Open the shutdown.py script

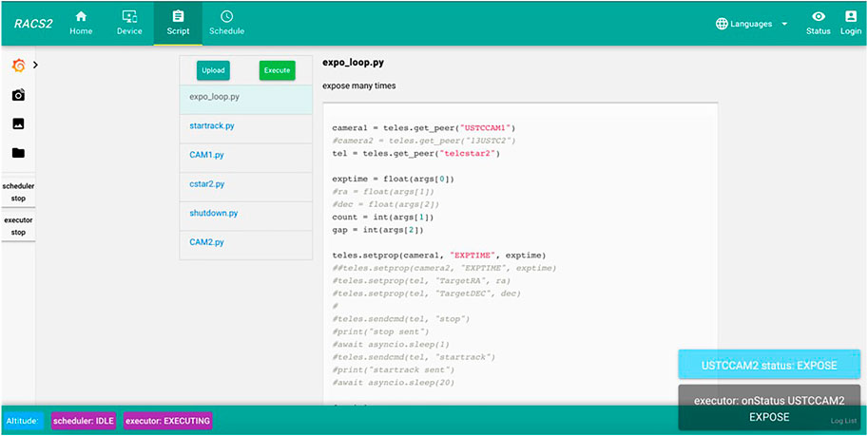click(213, 213)
